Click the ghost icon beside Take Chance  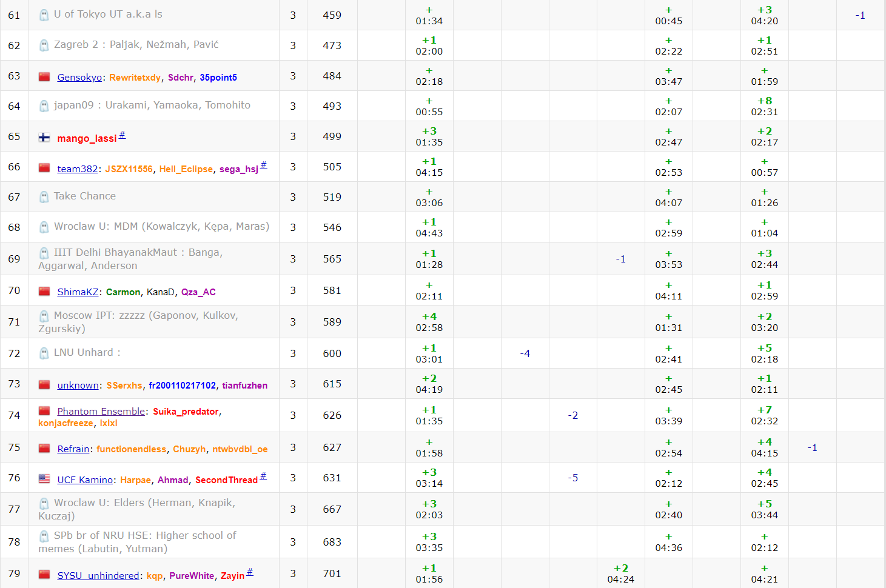[x=44, y=197]
